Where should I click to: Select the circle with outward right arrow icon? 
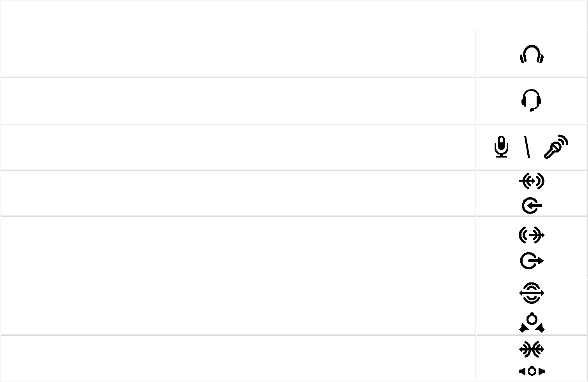532,261
